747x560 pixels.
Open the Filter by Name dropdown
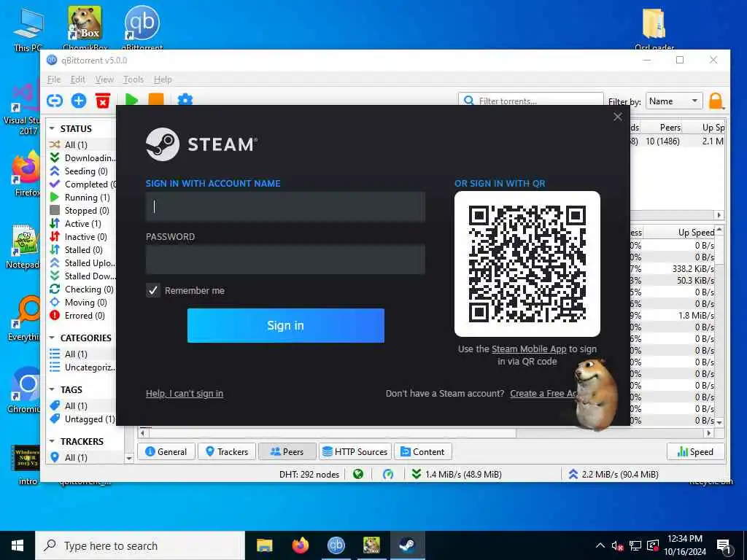(x=673, y=101)
